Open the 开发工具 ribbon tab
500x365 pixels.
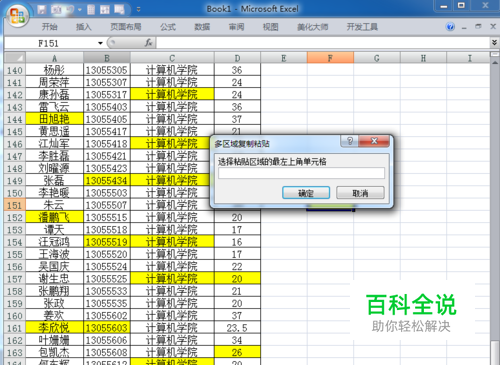(362, 27)
